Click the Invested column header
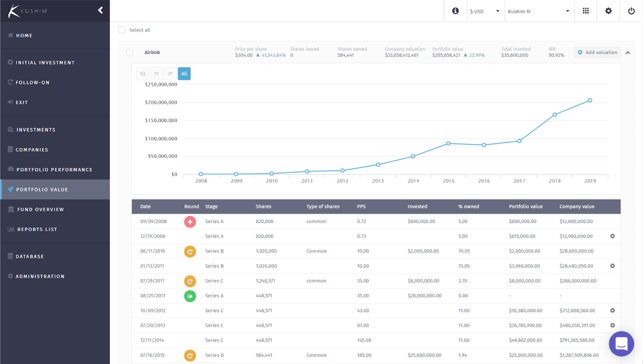Screen dimensions: 643x364 point(417,207)
